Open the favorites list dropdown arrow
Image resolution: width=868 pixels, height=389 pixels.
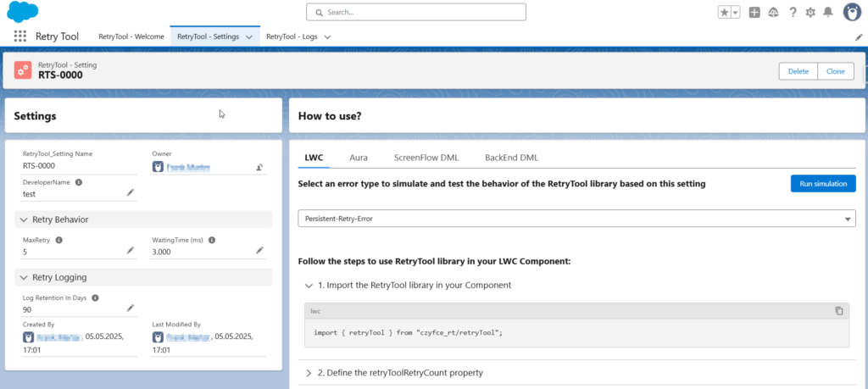[736, 12]
